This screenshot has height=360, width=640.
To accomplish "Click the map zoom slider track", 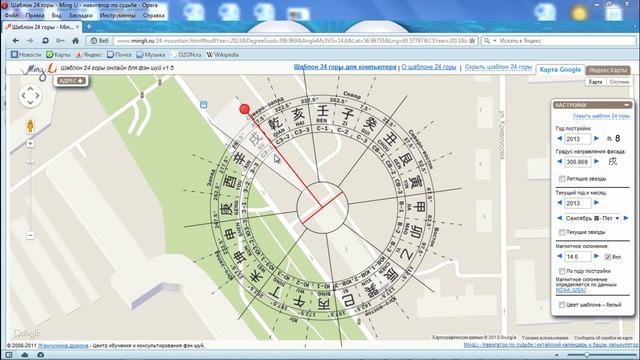I will tap(30, 190).
